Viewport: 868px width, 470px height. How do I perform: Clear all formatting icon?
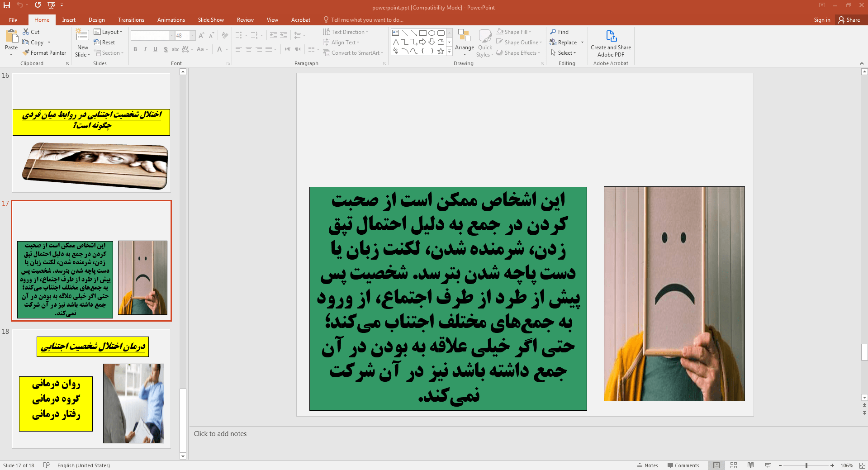pyautogui.click(x=225, y=35)
